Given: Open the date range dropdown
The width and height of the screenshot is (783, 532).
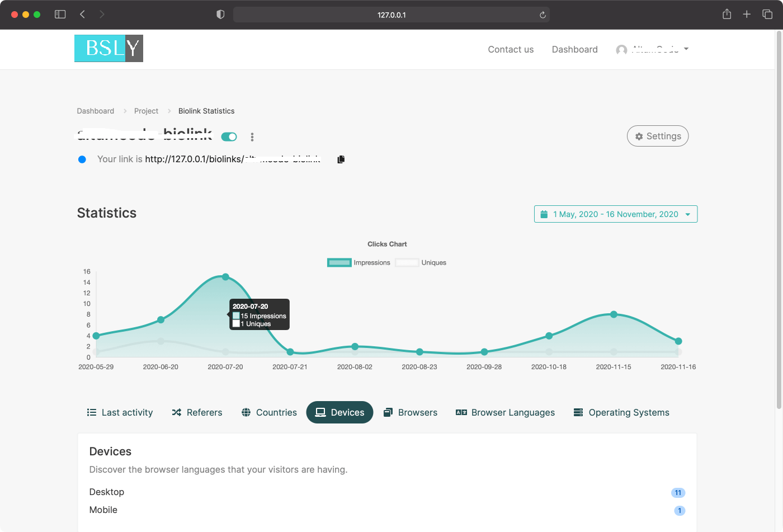Looking at the screenshot, I should coord(616,214).
